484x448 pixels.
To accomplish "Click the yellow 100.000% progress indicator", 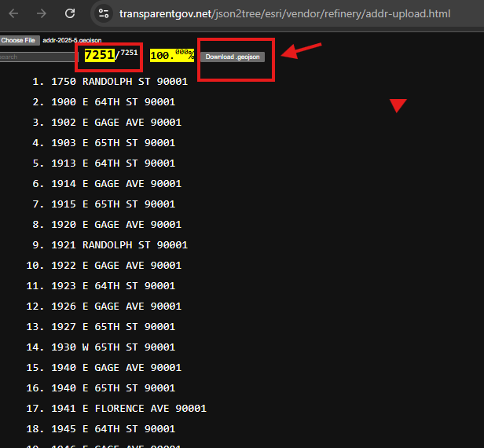I will point(171,56).
